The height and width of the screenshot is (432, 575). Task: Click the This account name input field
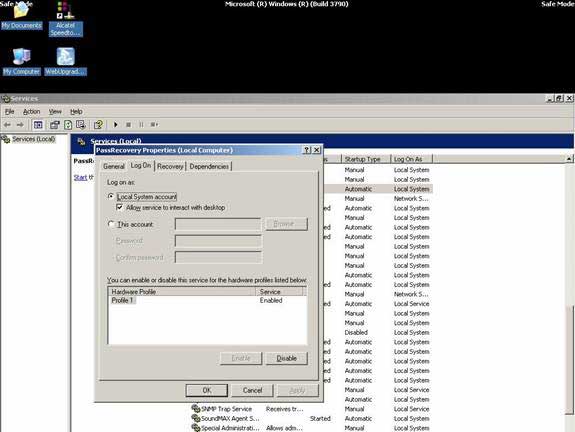[218, 224]
